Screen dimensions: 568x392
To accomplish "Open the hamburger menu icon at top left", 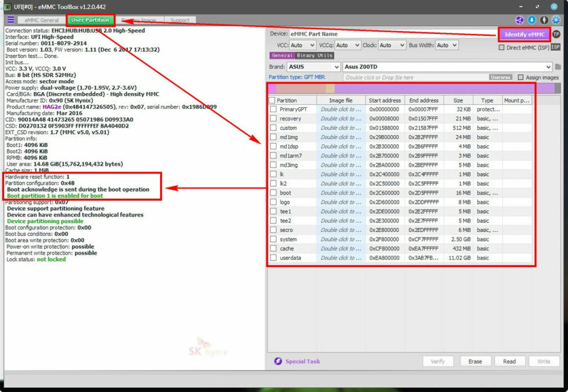I will (11, 19).
